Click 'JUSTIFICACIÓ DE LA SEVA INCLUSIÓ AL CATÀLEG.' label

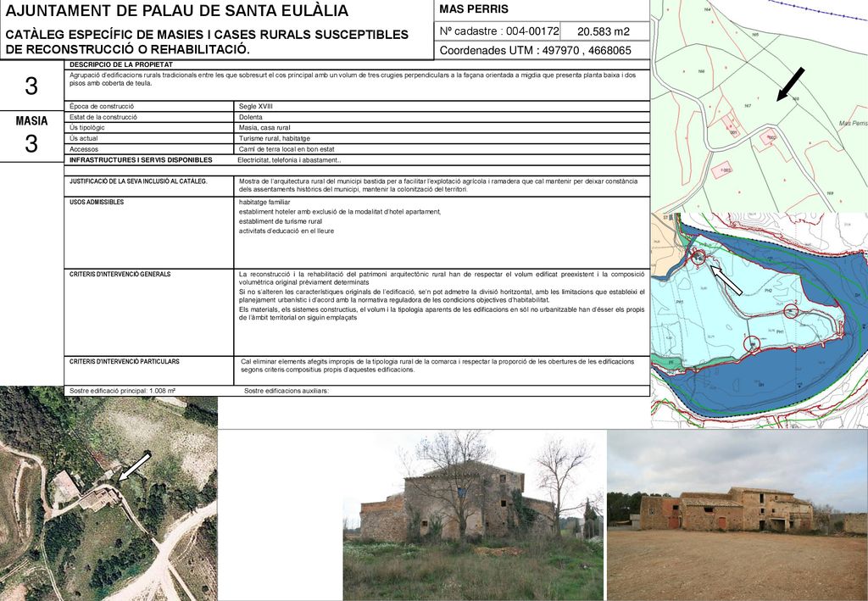138,181
